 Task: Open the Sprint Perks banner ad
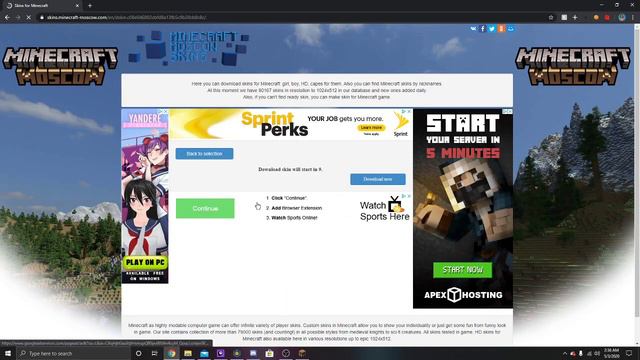click(x=291, y=124)
